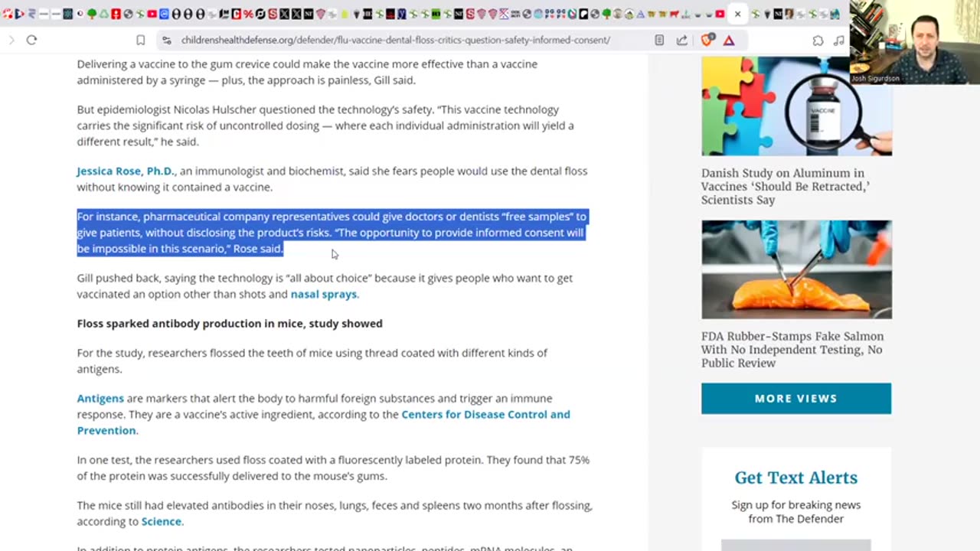Click the vaccine puzzle magnifier thumbnail
Viewport: 980px width, 551px height.
tap(796, 106)
